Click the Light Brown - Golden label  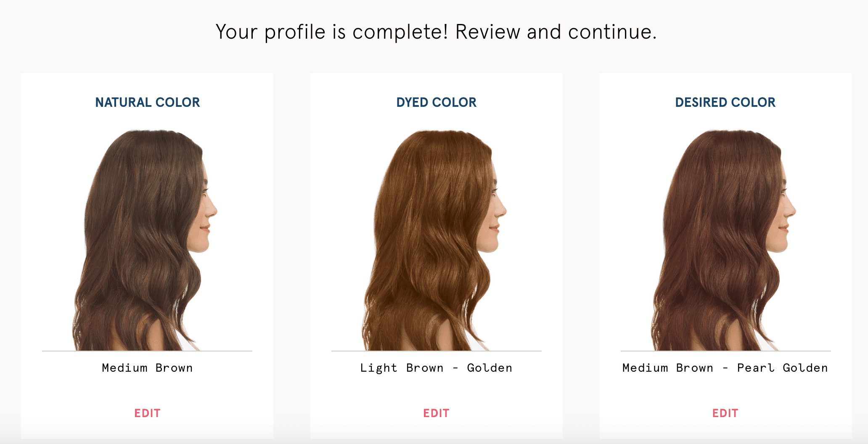pyautogui.click(x=436, y=368)
